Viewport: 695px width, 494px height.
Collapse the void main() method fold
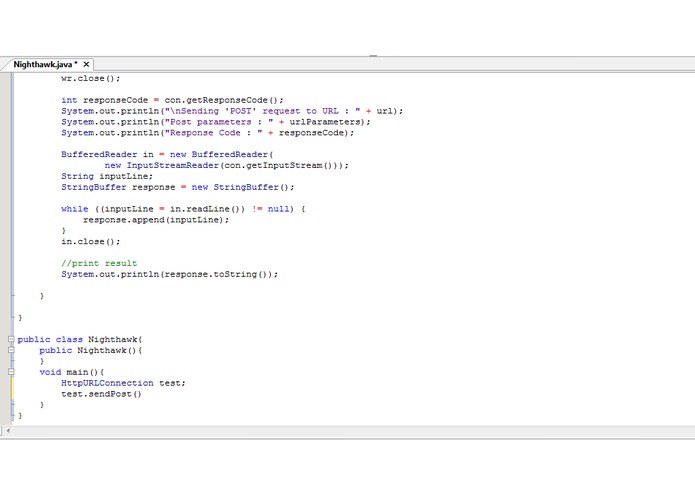coord(11,372)
